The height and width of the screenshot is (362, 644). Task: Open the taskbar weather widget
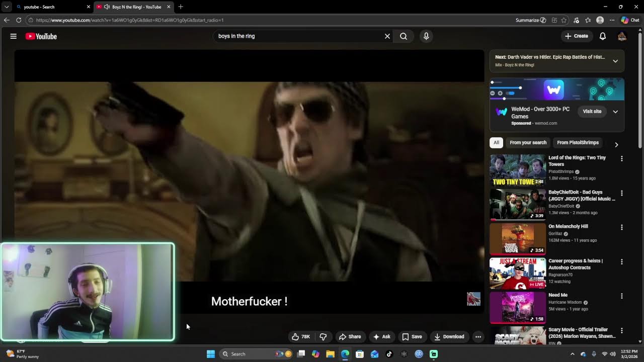coord(21,354)
